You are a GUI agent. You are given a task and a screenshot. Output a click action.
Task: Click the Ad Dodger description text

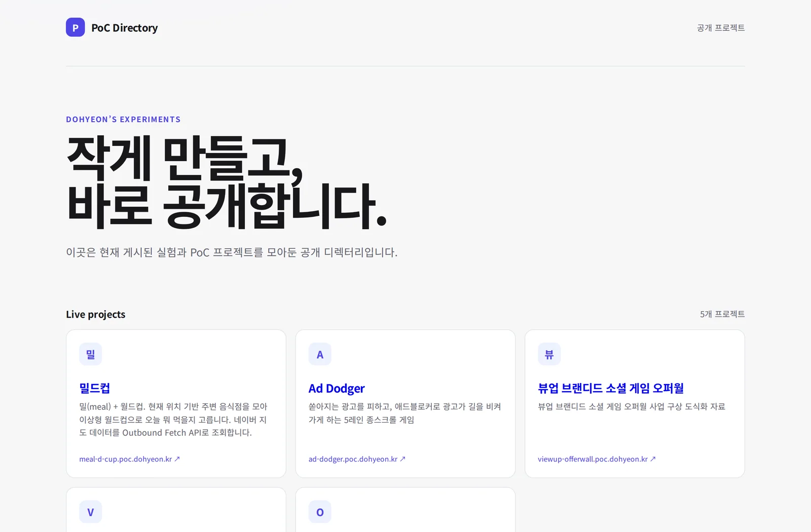point(405,413)
